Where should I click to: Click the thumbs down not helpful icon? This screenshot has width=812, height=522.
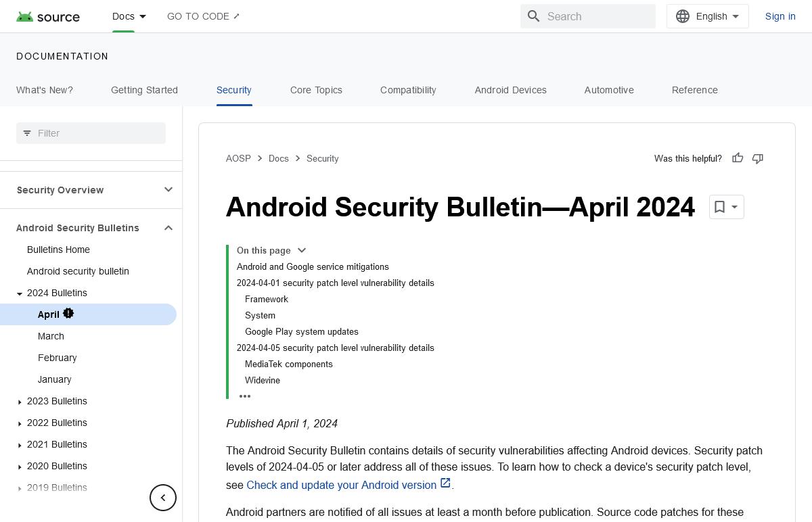pyautogui.click(x=758, y=158)
